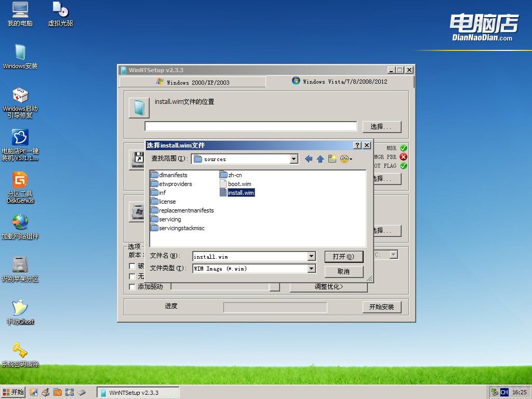
Task: Open the 开始 start menu
Action: point(13,392)
